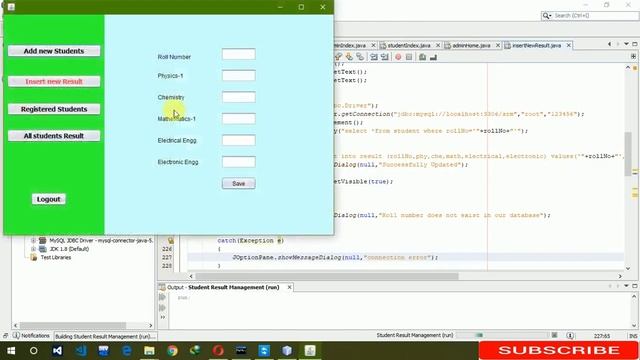Image resolution: width=640 pixels, height=360 pixels.
Task: Close the adminHome.java tab
Action: [x=498, y=45]
